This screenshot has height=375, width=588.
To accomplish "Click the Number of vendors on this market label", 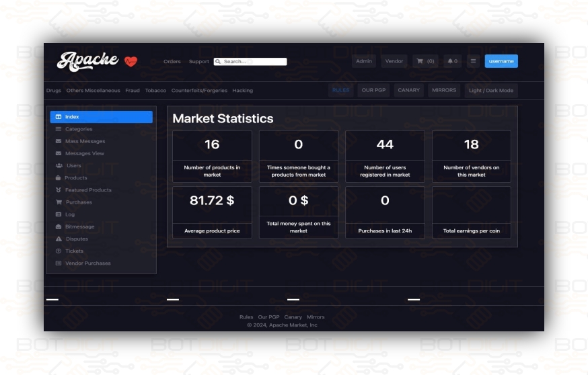I will coord(472,171).
